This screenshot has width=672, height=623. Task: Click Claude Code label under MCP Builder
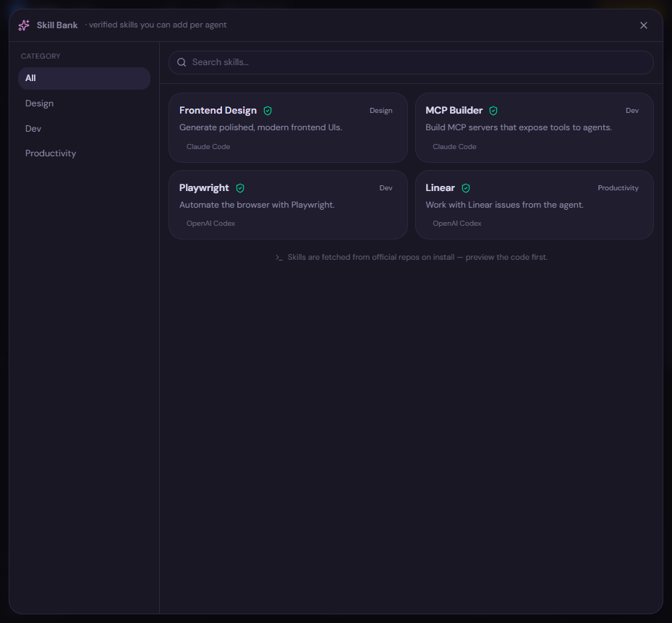pyautogui.click(x=454, y=147)
